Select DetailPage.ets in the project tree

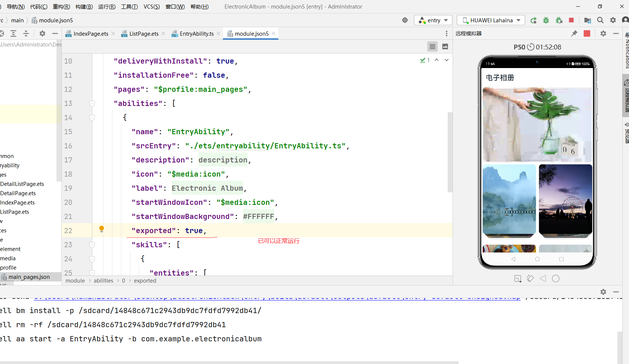18,193
